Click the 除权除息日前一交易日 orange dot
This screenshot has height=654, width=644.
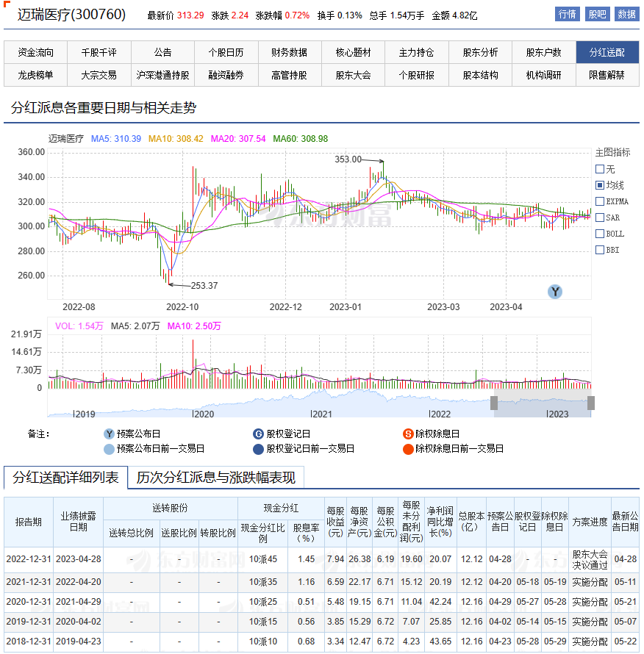click(x=407, y=449)
